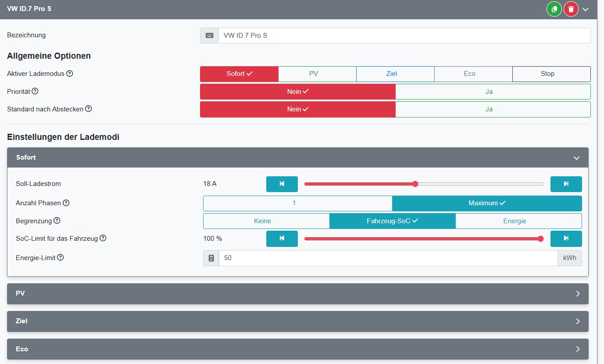Click the 18 A Soll-Ladestrom value
604x364 pixels.
(x=210, y=184)
